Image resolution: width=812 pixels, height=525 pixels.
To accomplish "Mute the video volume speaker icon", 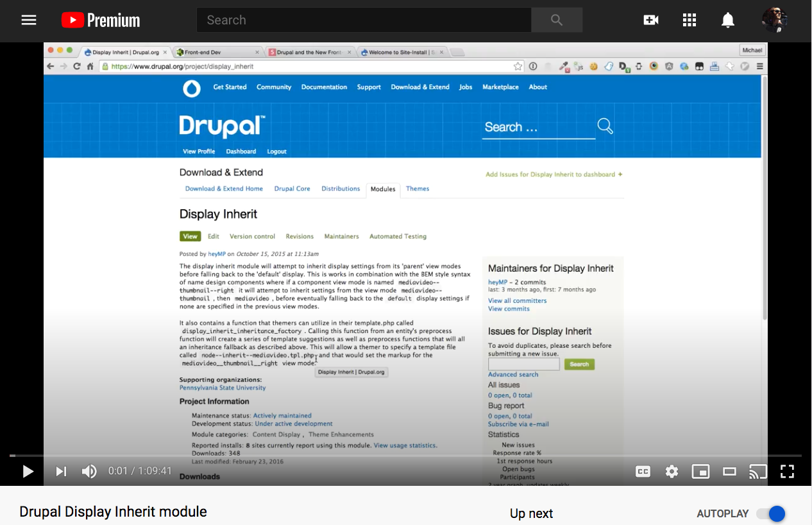I will pos(89,472).
